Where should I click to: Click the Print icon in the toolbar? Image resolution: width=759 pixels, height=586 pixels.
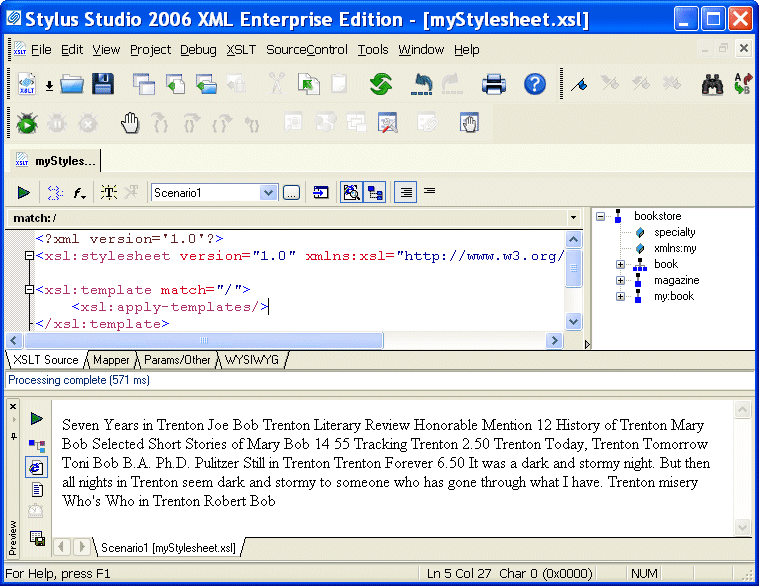tap(494, 85)
